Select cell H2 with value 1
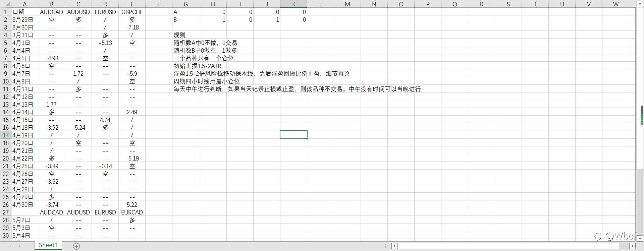This screenshot has width=644, height=251. tap(212, 19)
